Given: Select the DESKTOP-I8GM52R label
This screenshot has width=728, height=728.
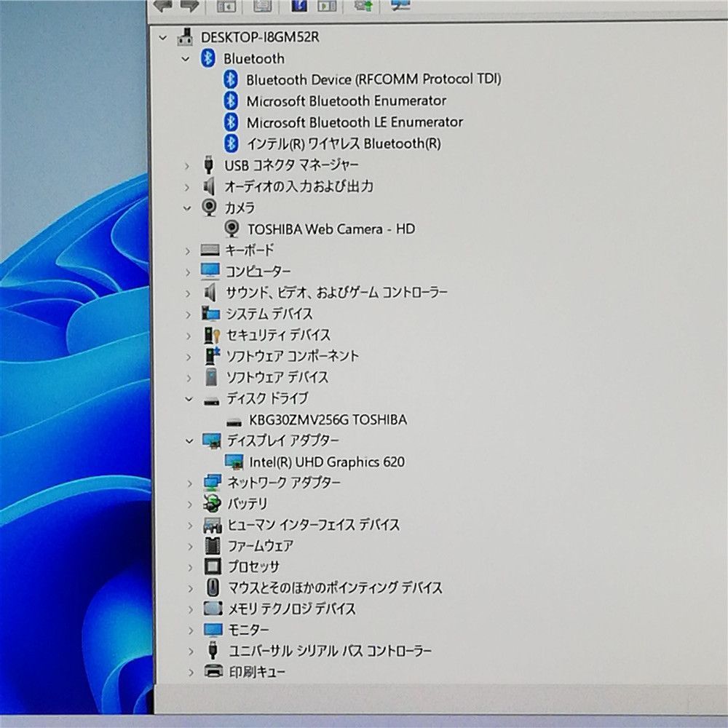Looking at the screenshot, I should 260,37.
